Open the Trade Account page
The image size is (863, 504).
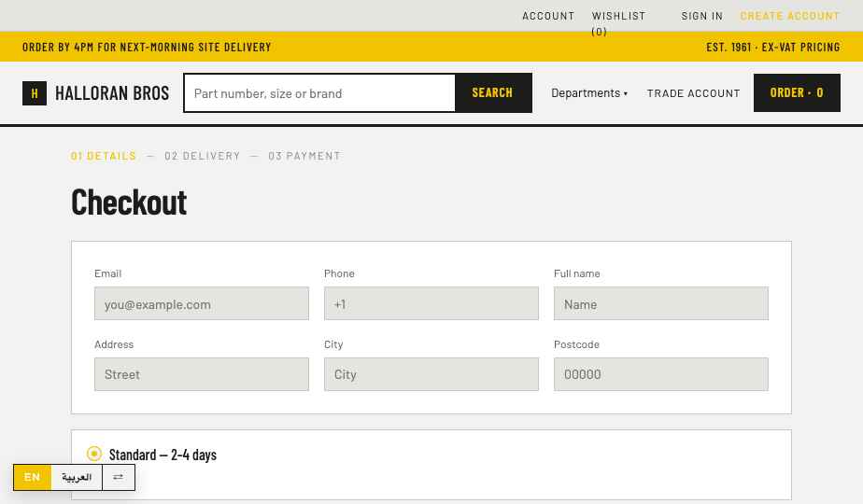(693, 93)
